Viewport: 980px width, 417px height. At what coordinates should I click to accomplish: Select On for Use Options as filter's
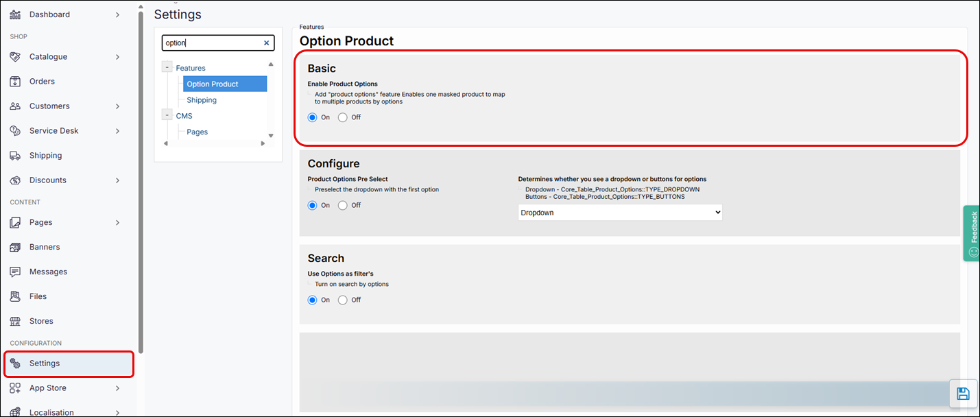point(313,300)
